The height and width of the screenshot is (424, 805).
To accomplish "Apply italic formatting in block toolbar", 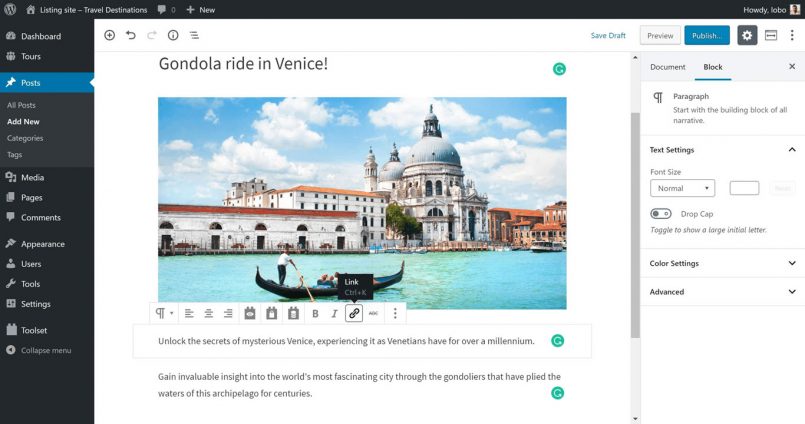I will tap(334, 314).
